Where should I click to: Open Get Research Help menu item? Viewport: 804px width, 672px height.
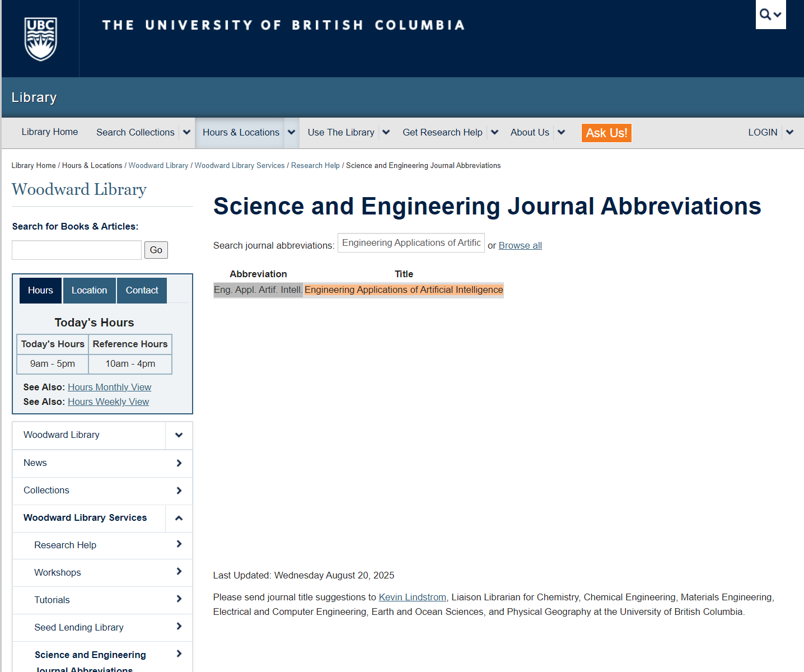coord(442,133)
